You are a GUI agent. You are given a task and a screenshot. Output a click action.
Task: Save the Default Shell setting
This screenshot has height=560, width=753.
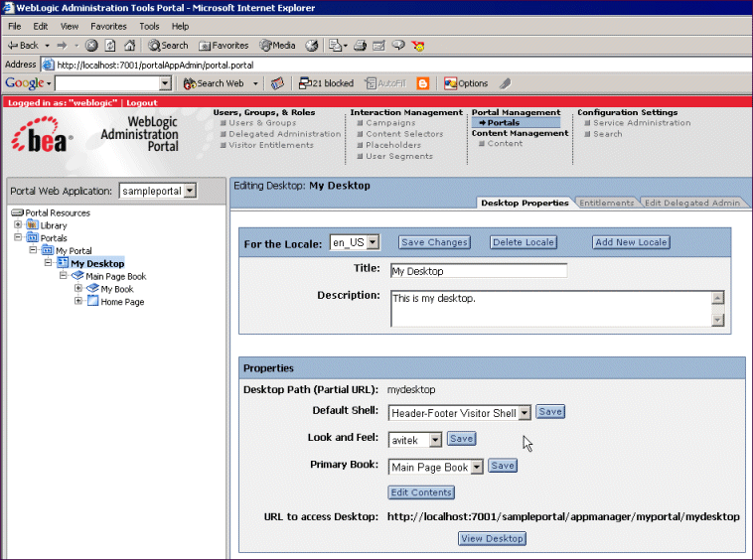coord(550,412)
